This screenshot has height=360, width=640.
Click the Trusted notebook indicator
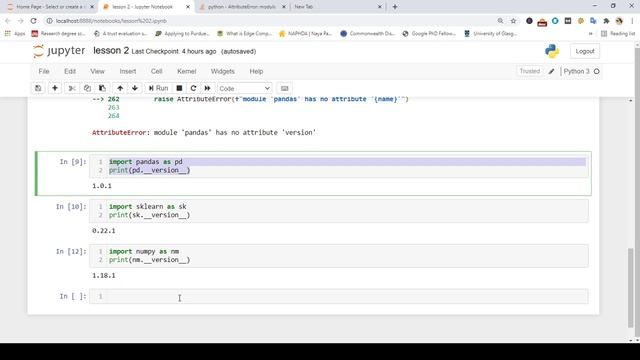tap(529, 71)
